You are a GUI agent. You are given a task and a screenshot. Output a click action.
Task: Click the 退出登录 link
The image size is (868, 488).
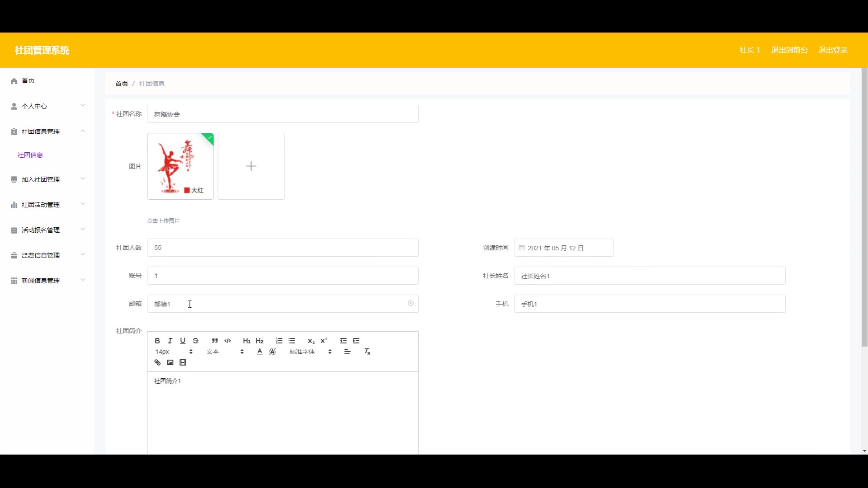(833, 50)
